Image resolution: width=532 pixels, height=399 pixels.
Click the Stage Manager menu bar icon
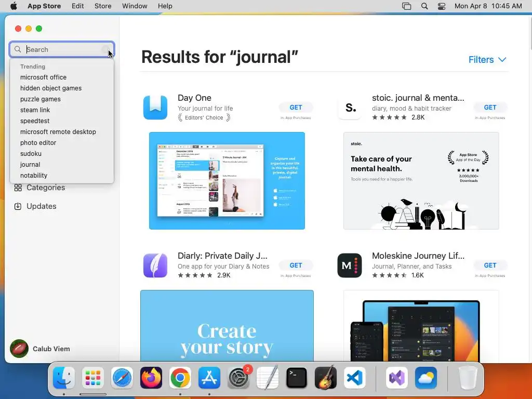[x=406, y=6]
